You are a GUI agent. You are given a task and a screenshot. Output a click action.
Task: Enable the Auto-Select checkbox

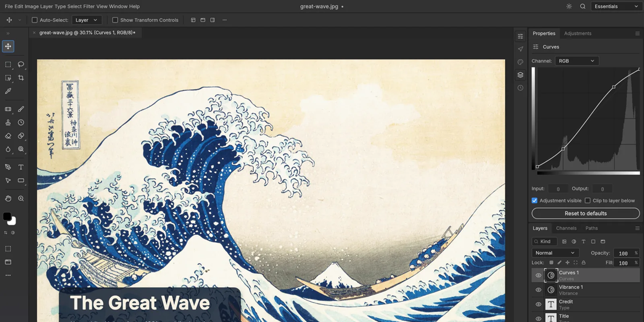point(35,20)
